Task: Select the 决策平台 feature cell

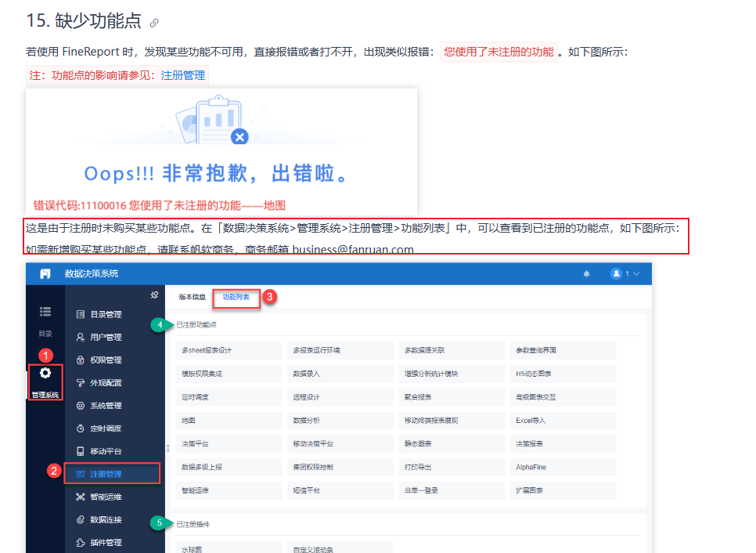Action: [229, 443]
